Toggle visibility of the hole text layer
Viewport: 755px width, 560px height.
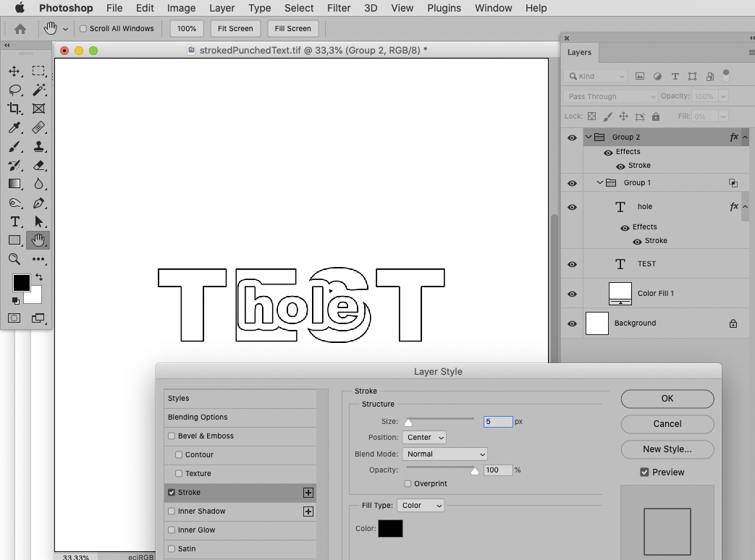(x=572, y=207)
